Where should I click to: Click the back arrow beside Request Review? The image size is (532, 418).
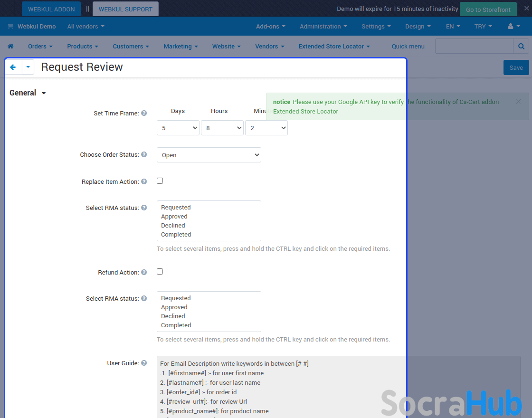(x=13, y=67)
